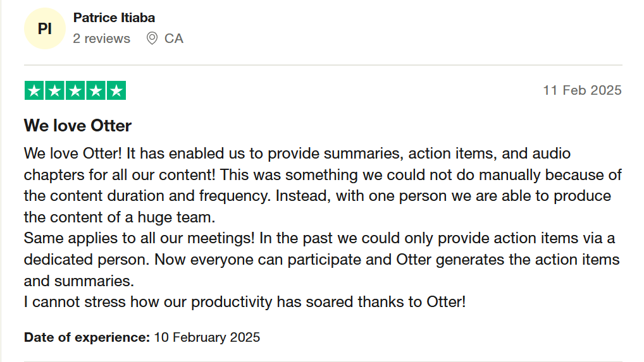Click the PI reviewer avatar
The image size is (644, 362).
pos(44,29)
